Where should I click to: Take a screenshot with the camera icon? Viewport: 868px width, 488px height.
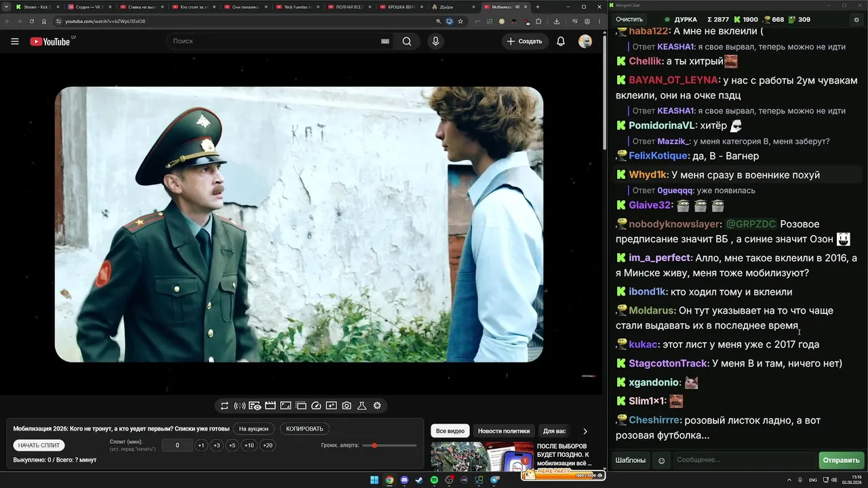(347, 406)
